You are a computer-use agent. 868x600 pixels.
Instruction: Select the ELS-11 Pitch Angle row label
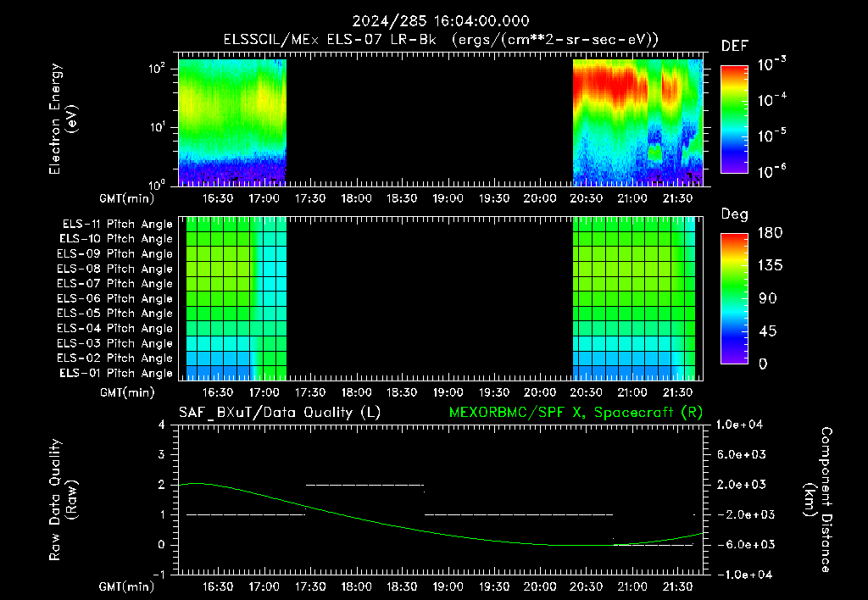tap(117, 225)
